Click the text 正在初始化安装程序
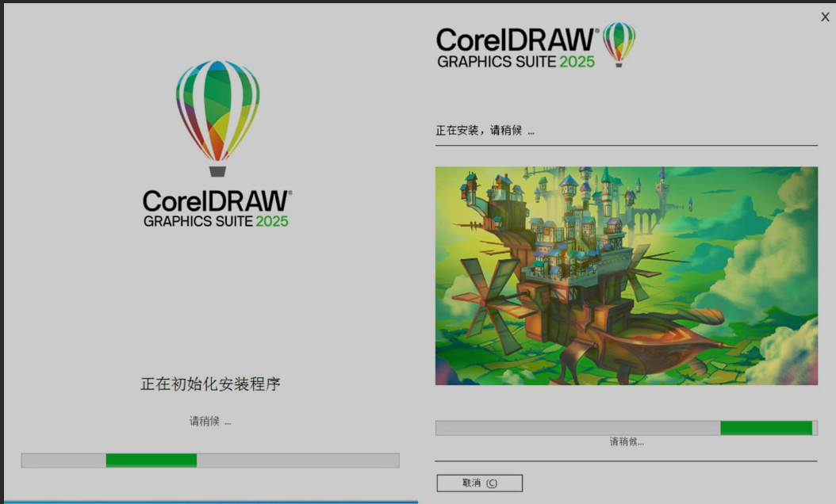Image resolution: width=836 pixels, height=504 pixels. click(x=211, y=384)
